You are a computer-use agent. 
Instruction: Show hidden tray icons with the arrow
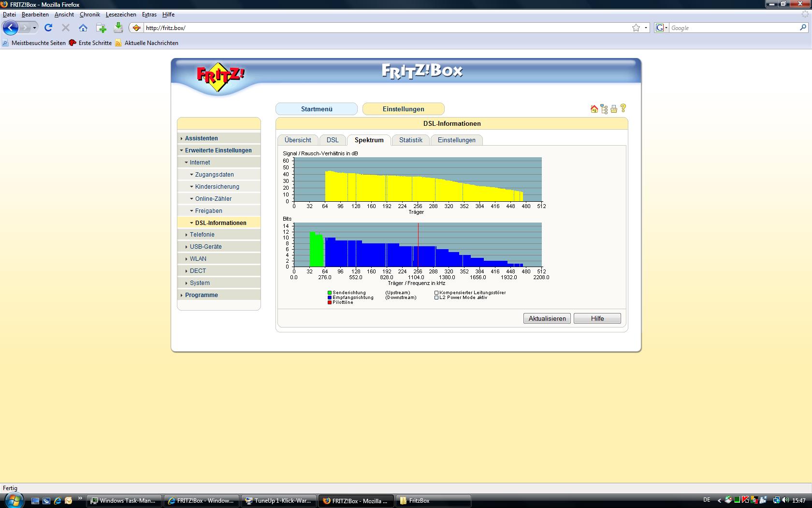coord(719,500)
